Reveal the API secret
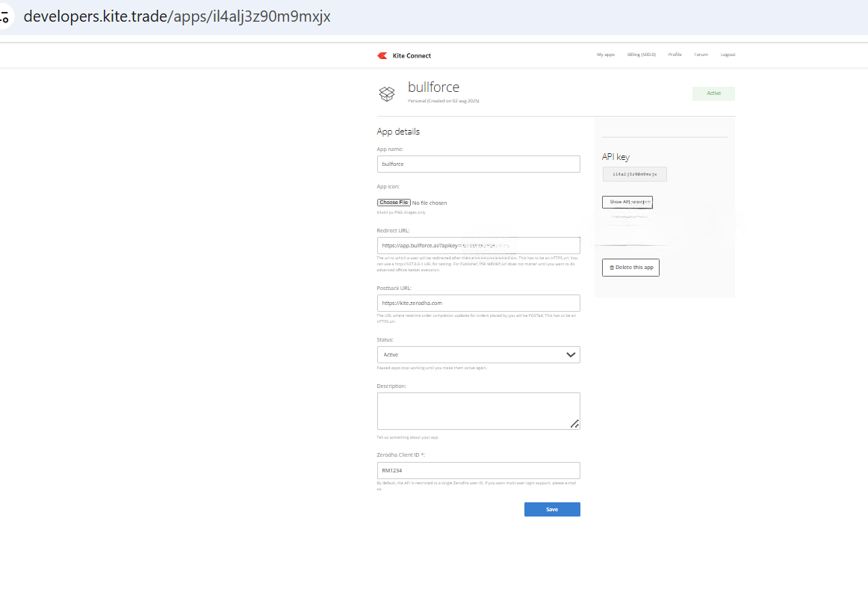 (x=627, y=202)
